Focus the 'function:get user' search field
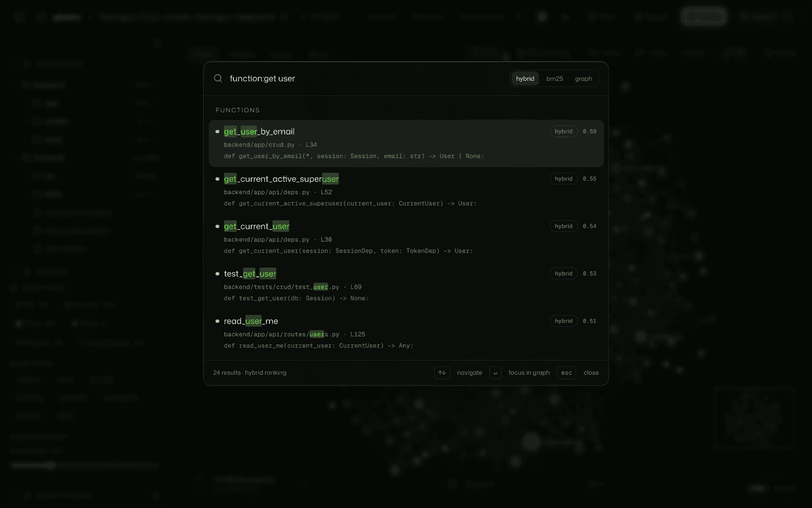The width and height of the screenshot is (812, 508). pos(365,78)
